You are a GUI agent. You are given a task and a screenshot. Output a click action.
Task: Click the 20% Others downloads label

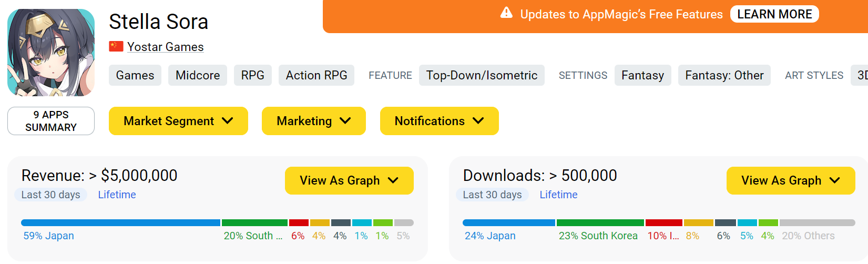point(808,236)
